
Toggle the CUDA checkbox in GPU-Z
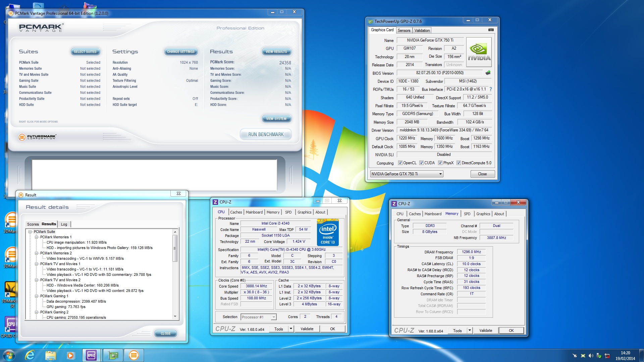tap(421, 163)
